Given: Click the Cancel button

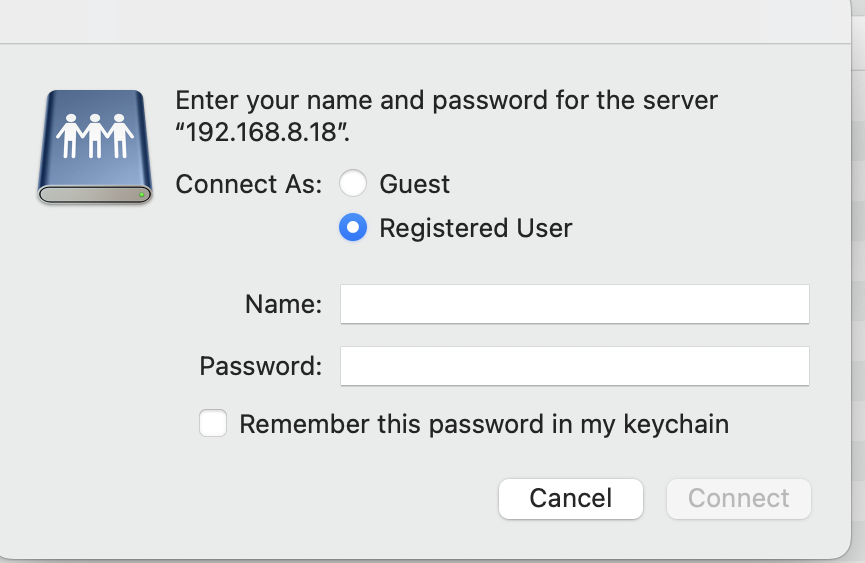Looking at the screenshot, I should 570,498.
